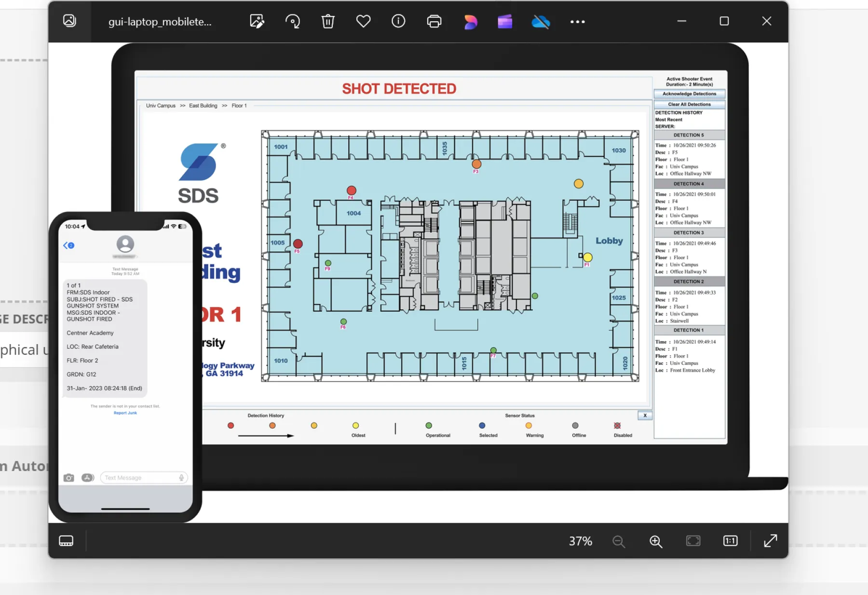Image resolution: width=868 pixels, height=595 pixels.
Task: Zoom out using the minus magnifier
Action: click(619, 541)
